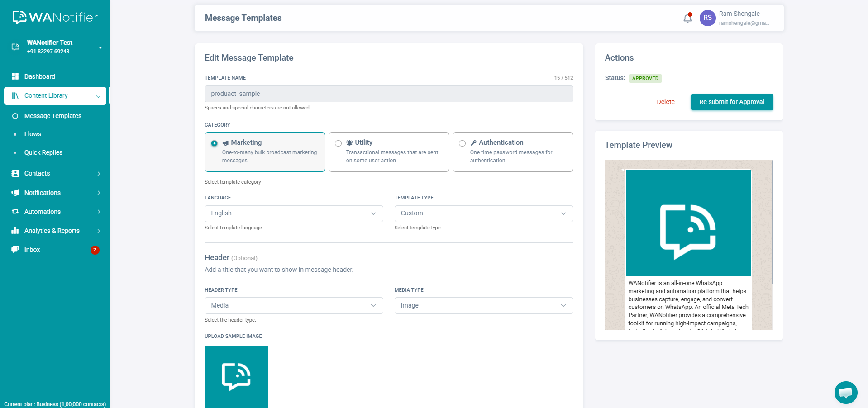Image resolution: width=868 pixels, height=408 pixels.
Task: Select the Utility category option
Action: [339, 143]
